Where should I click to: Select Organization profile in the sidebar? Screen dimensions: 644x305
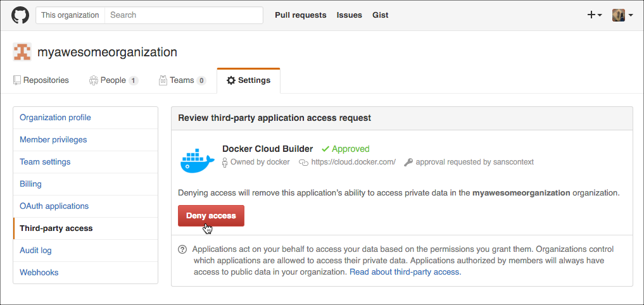tap(55, 118)
